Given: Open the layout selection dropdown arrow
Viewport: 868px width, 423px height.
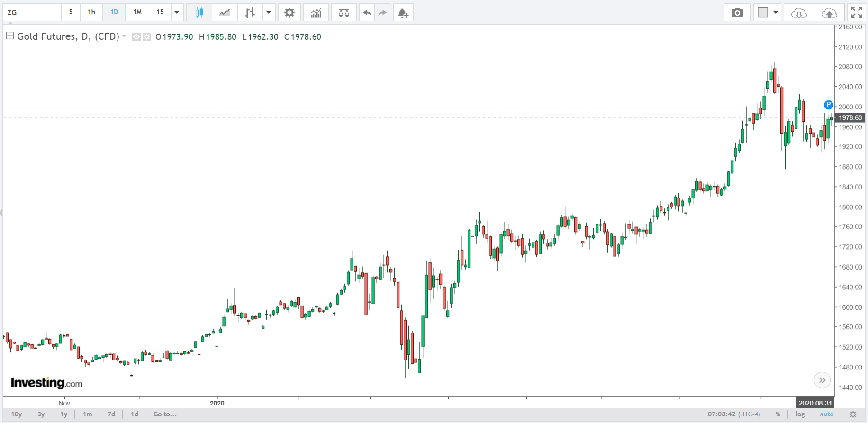Looking at the screenshot, I should coord(776,12).
